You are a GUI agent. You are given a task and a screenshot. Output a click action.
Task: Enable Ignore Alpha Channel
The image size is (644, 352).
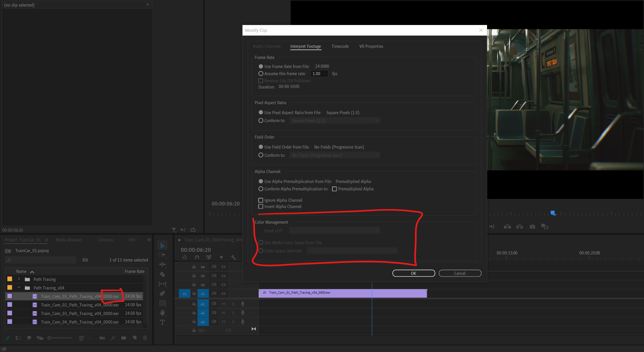[x=261, y=200]
